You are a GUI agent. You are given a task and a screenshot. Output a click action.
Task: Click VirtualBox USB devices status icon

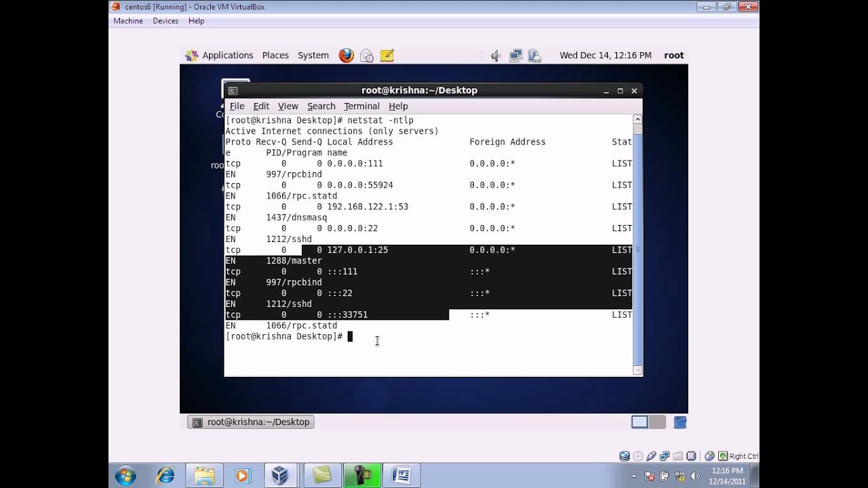[x=651, y=456]
